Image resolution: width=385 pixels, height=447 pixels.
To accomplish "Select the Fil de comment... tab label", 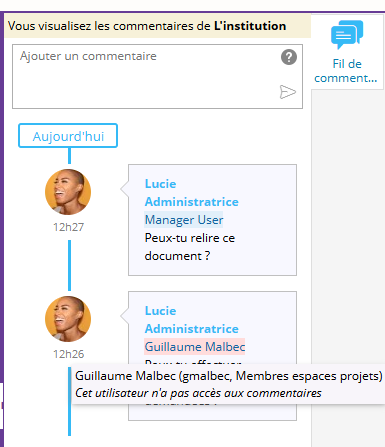I will (346, 71).
